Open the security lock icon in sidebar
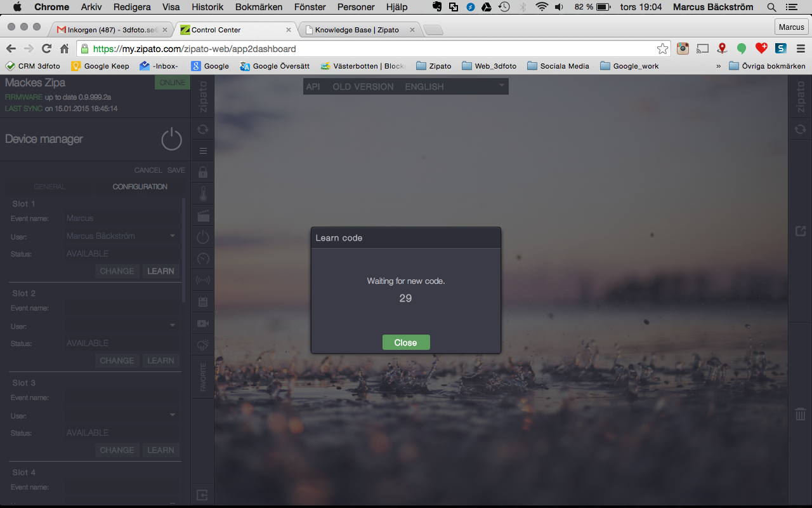 point(203,172)
